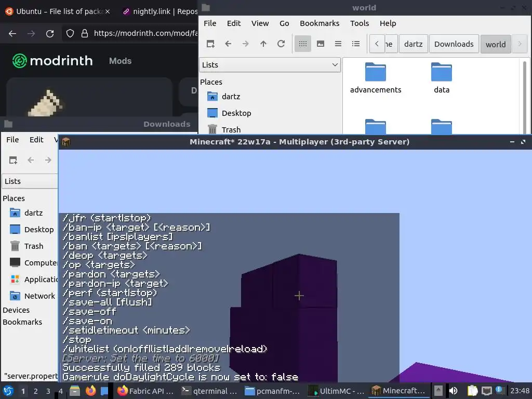
Task: Open the File menu in the Downloads window
Action: pos(12,139)
